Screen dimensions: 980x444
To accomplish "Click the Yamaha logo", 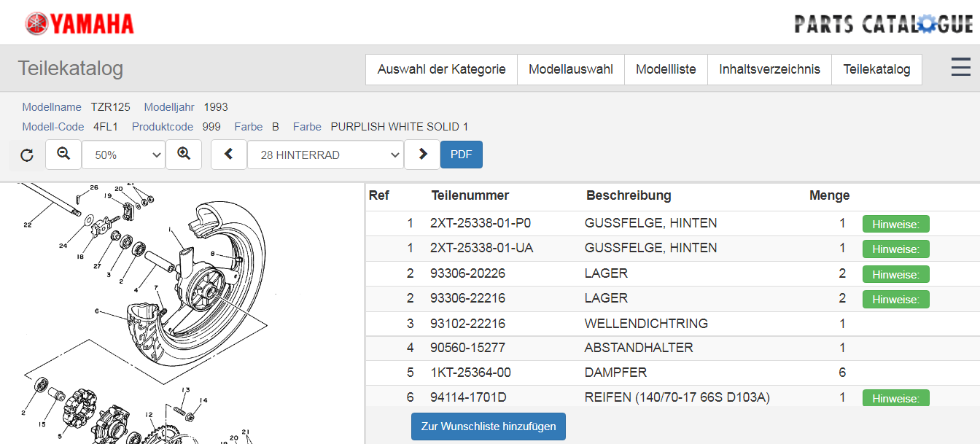I will point(79,23).
